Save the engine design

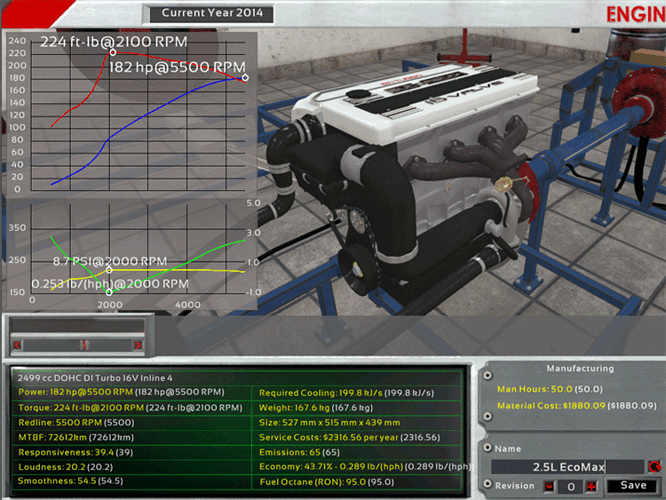point(632,485)
